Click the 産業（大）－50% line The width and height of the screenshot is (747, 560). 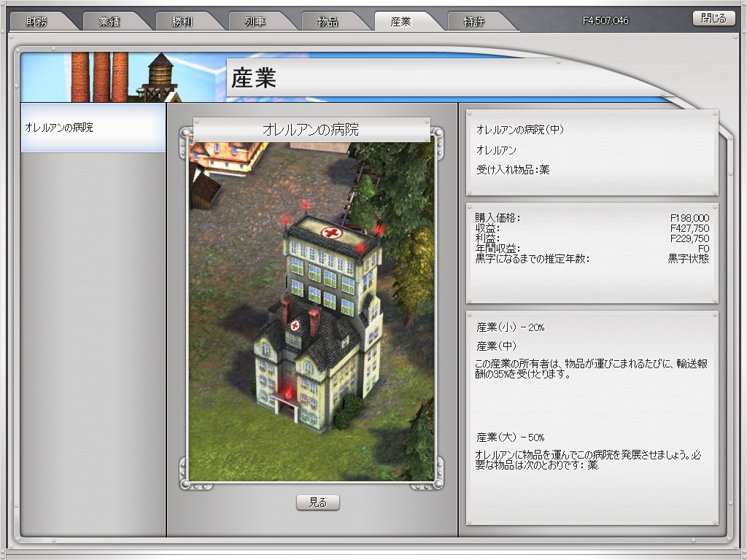(511, 437)
